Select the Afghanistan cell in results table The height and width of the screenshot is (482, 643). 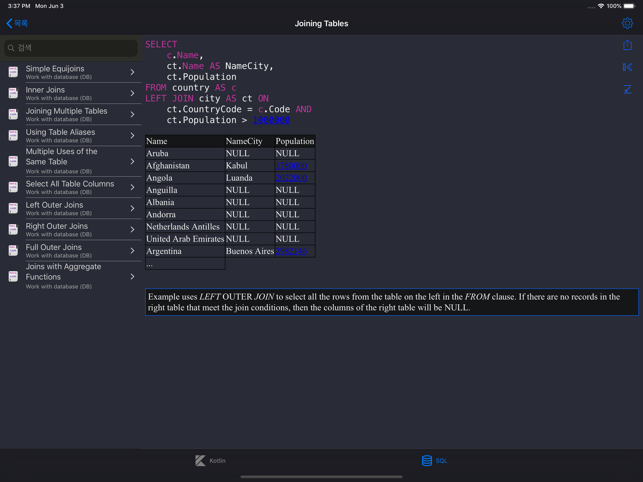(185, 166)
